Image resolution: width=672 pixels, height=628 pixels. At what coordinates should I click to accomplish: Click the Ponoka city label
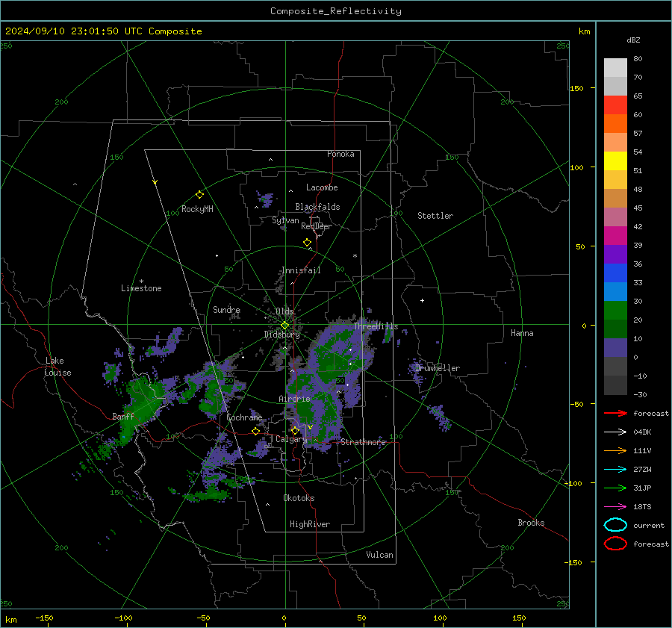(340, 154)
